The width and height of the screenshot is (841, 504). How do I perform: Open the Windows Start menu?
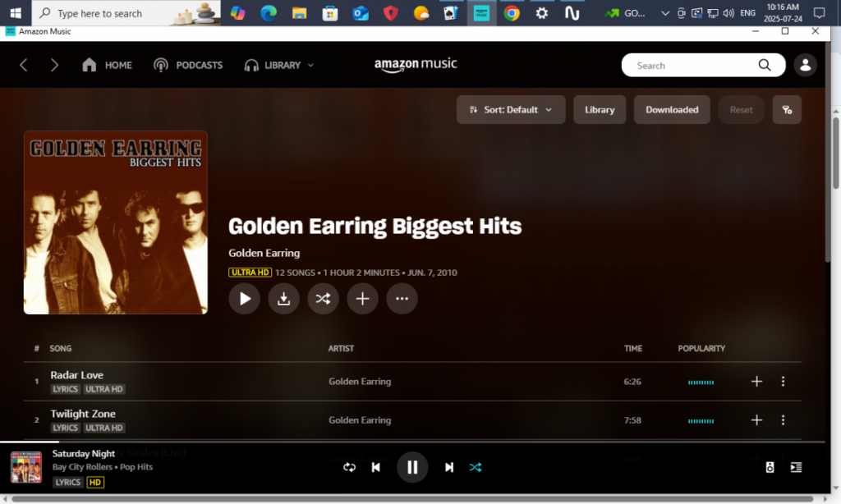(x=16, y=13)
